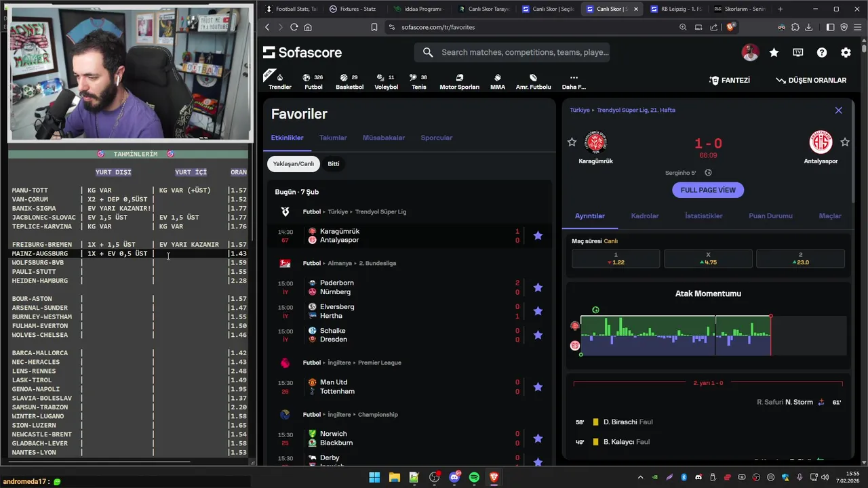Click the Brave shields icon in address bar
This screenshot has width=868, height=488.
tap(730, 27)
